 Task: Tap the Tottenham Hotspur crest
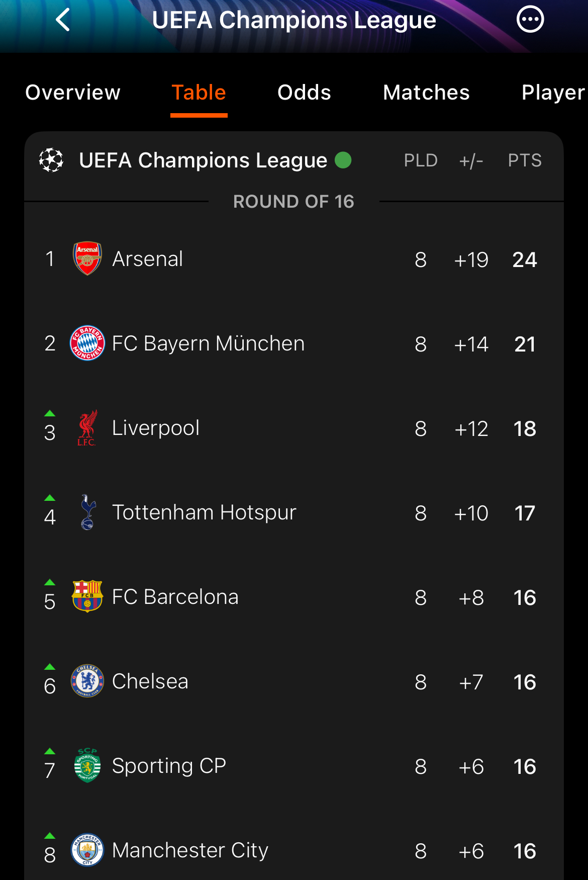click(87, 512)
